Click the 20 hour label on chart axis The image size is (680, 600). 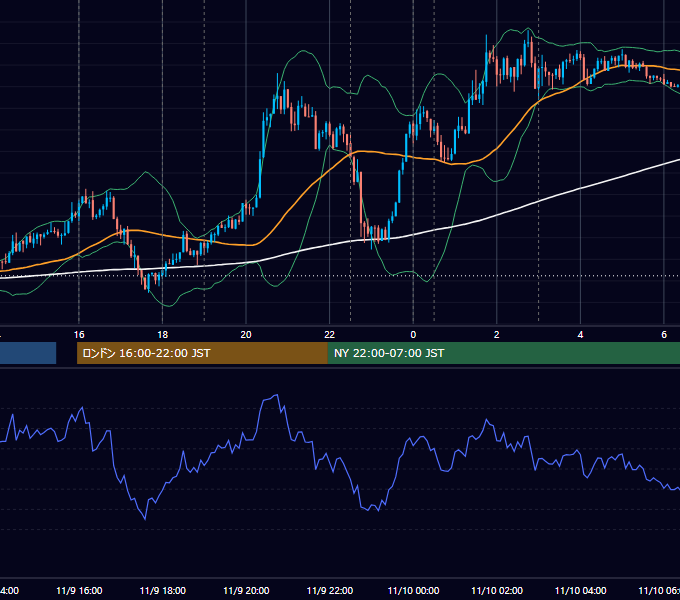tap(246, 334)
